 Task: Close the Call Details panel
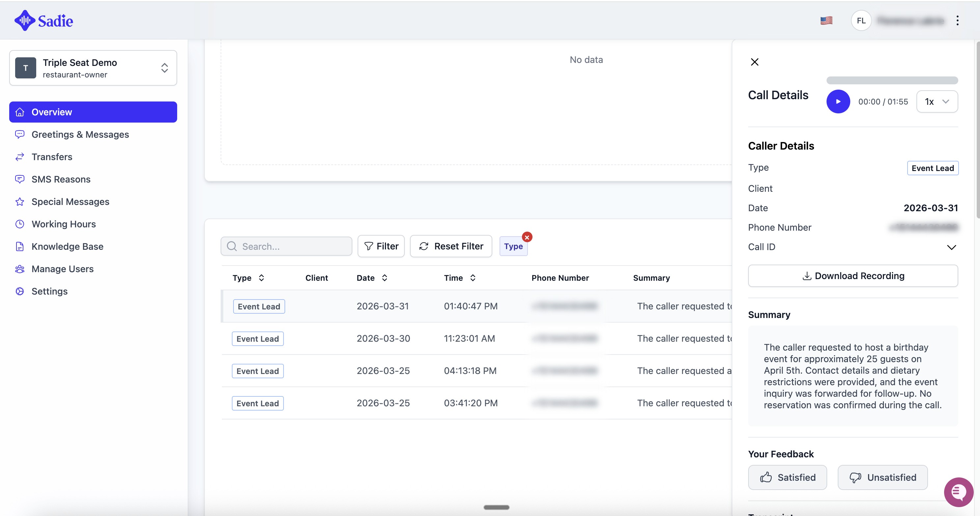coord(754,62)
